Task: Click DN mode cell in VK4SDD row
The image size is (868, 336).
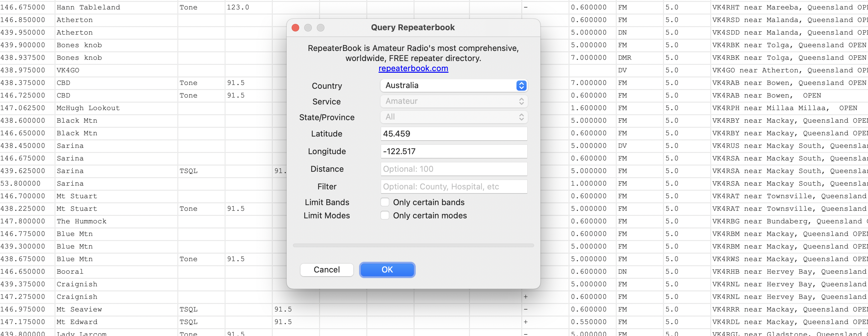Action: (x=640, y=32)
